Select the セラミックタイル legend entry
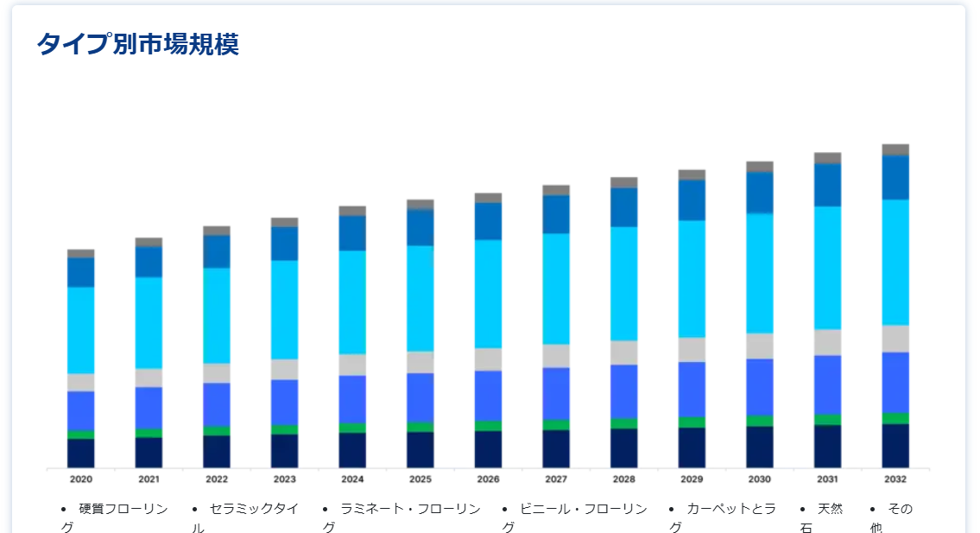Image resolution: width=980 pixels, height=533 pixels. [254, 509]
